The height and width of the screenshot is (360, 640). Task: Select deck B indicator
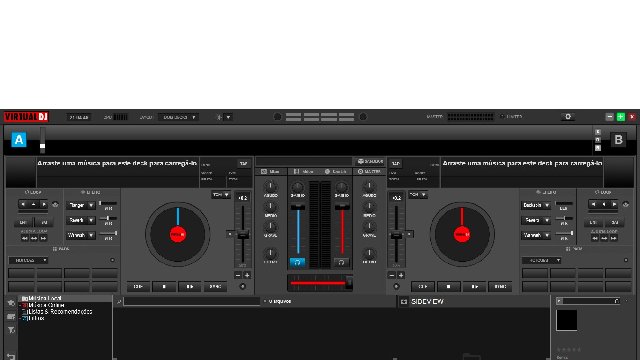618,140
